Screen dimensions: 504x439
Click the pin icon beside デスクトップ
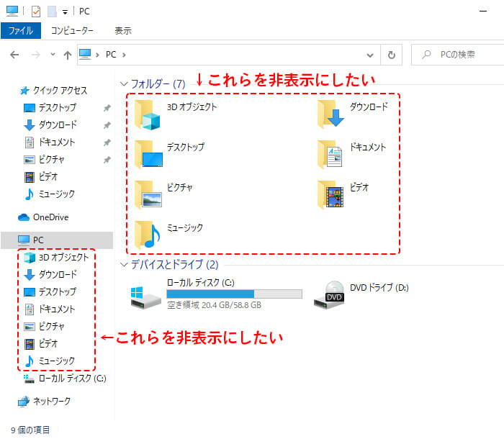click(107, 108)
